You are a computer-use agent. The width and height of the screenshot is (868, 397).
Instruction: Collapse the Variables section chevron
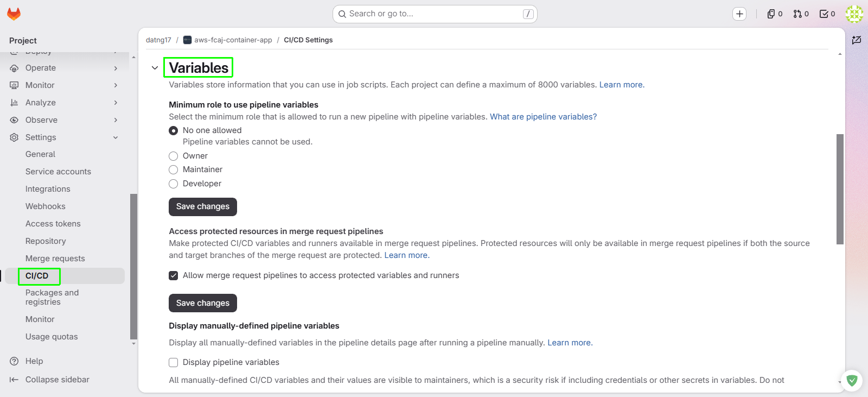click(x=155, y=68)
